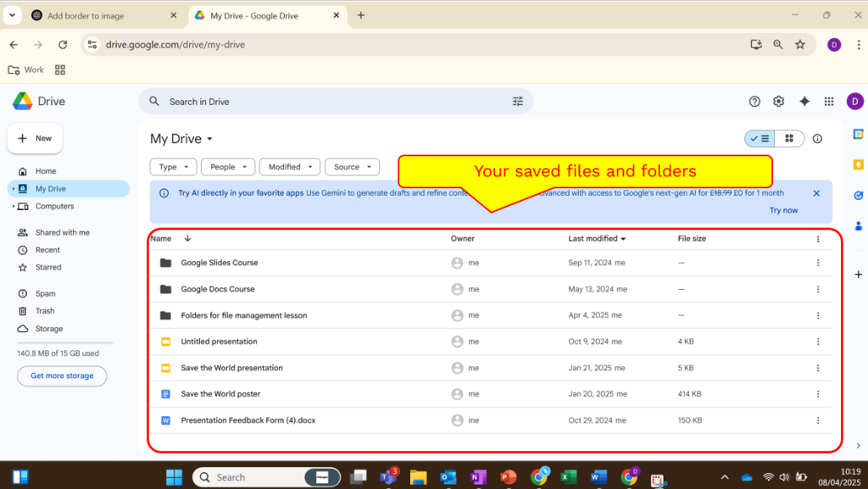
Task: Switch to grid view layout
Action: coord(789,137)
